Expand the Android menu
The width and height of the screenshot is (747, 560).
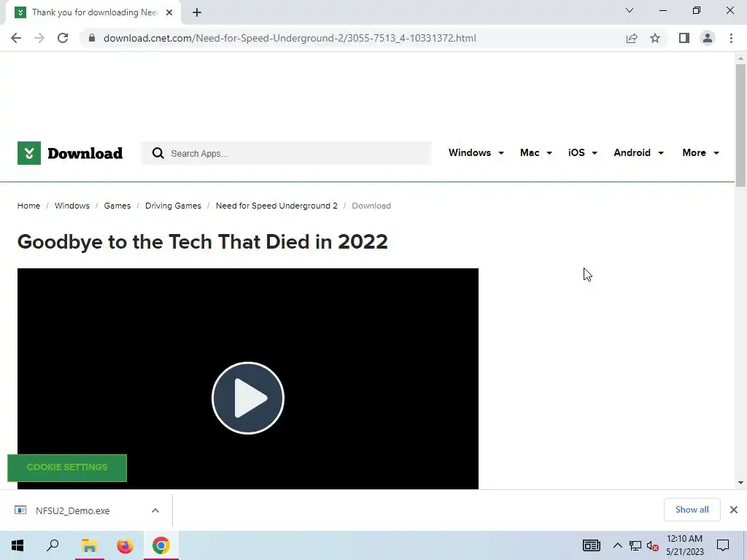pyautogui.click(x=638, y=153)
